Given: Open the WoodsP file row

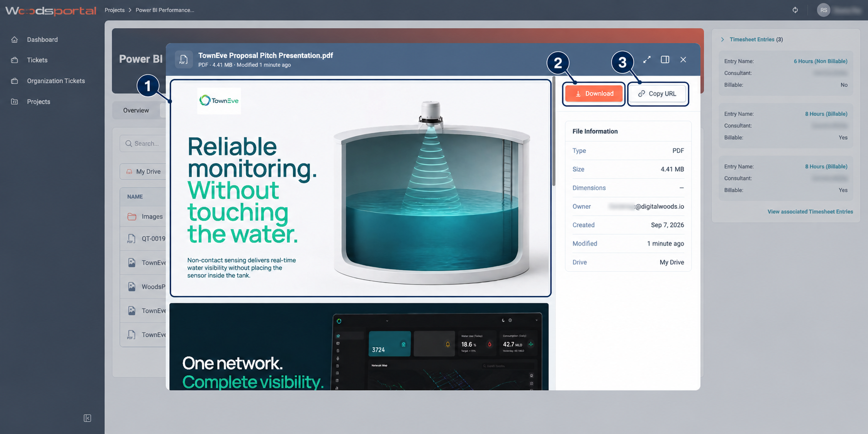Looking at the screenshot, I should coord(143,287).
